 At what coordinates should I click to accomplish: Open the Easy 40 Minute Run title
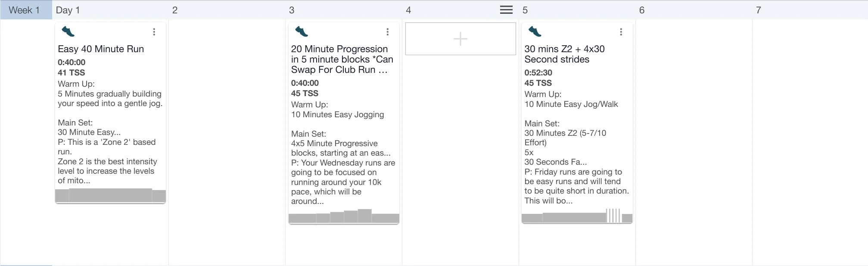[x=101, y=49]
